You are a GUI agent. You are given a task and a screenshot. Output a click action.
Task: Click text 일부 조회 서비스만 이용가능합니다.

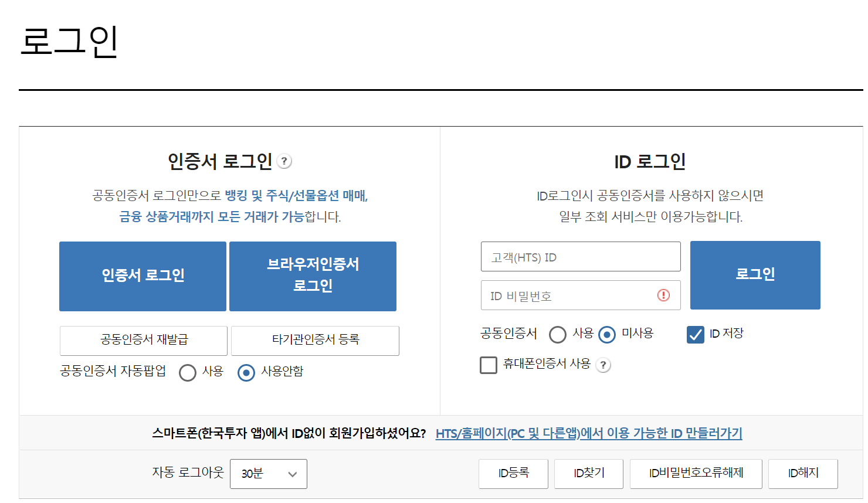[650, 217]
